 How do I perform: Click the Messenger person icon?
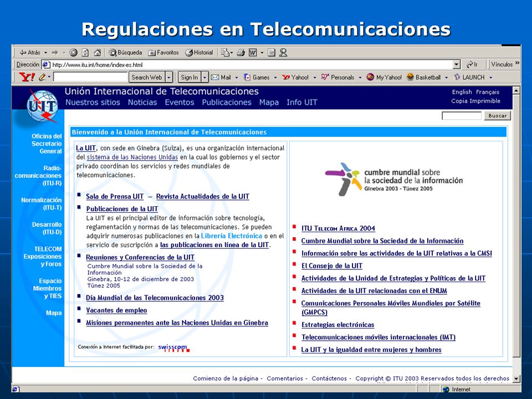tap(283, 53)
